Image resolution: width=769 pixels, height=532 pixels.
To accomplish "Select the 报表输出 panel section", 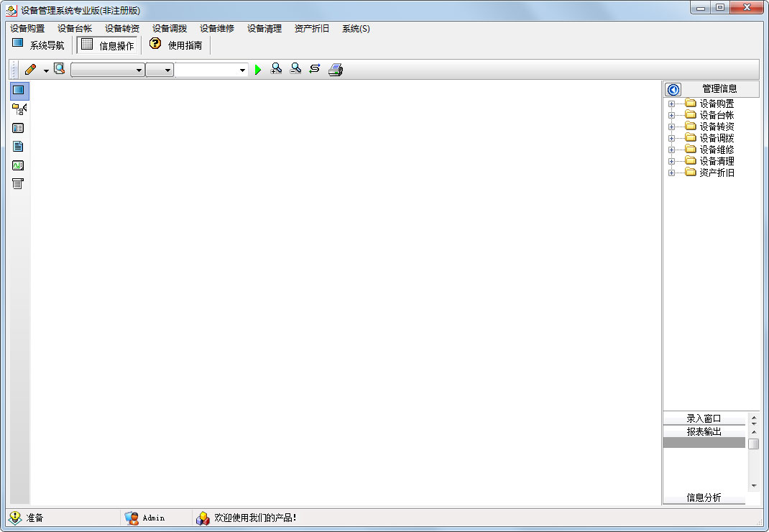I will click(x=704, y=431).
